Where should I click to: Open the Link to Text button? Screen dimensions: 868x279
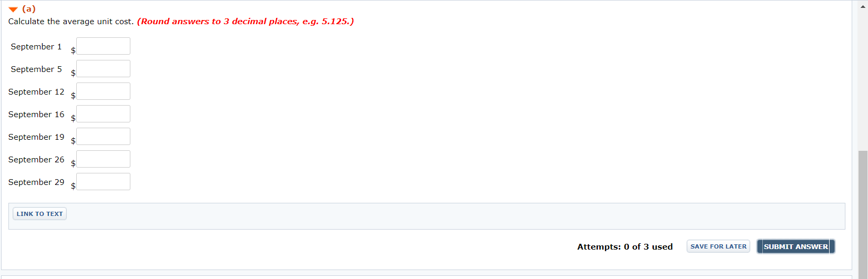(40, 214)
